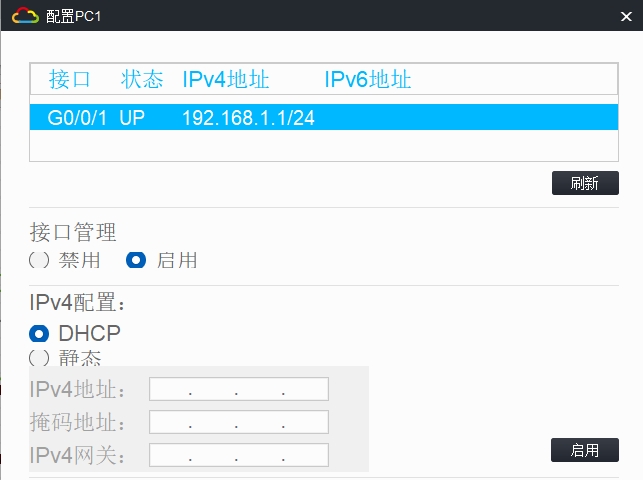The image size is (643, 480).
Task: Click the IPv4网关 input field
Action: 239,455
